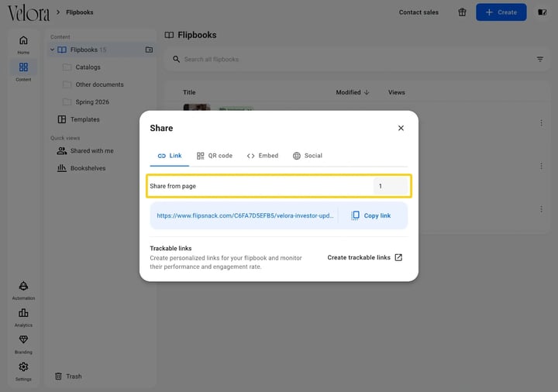Click Contact sales
558x392 pixels.
418,12
